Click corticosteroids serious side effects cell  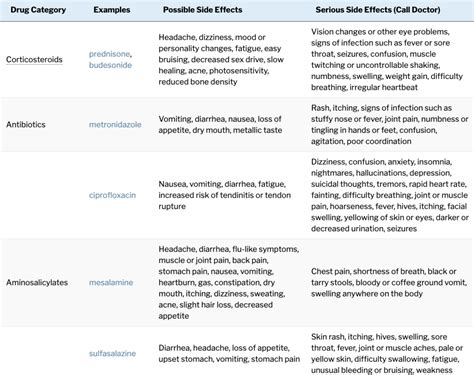click(x=387, y=60)
